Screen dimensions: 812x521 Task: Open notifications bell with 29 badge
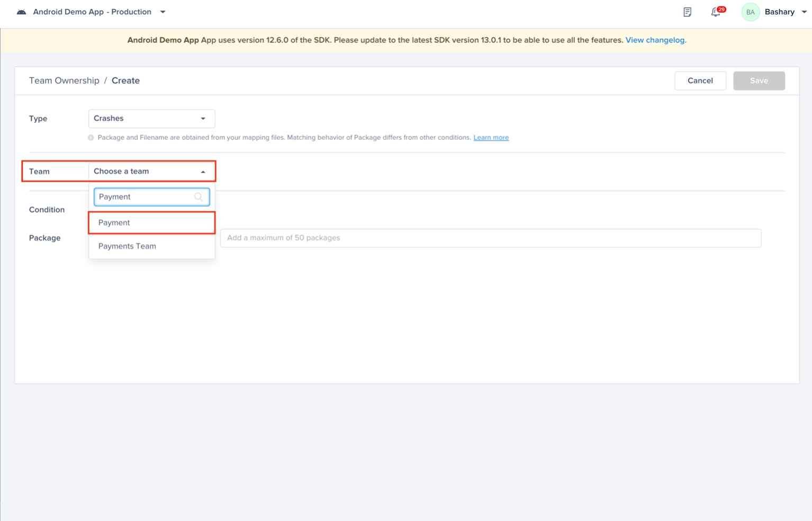click(716, 12)
